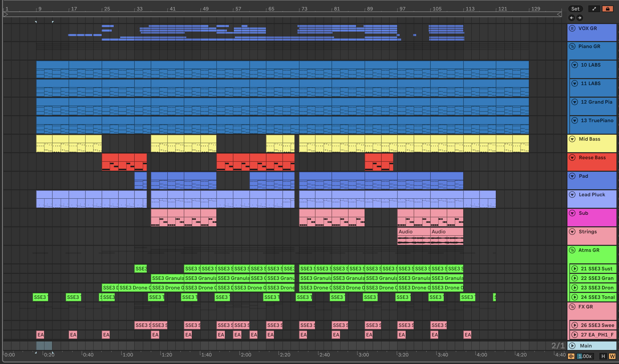Click the 1.00x zoom factor slider
This screenshot has width=619, height=364.
click(585, 356)
